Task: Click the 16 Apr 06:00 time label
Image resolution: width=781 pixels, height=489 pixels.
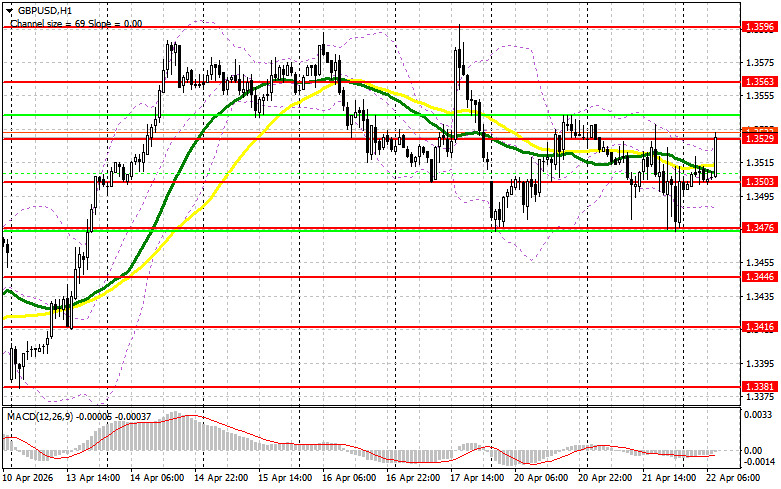Action: pos(349,478)
